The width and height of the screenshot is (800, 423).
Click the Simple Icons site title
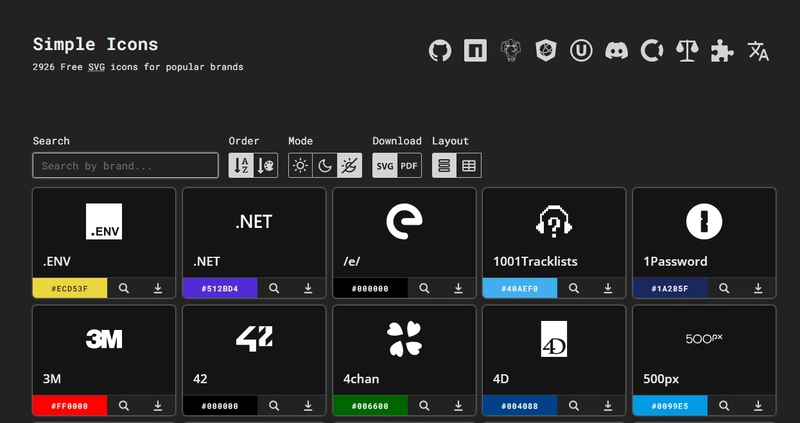(95, 44)
